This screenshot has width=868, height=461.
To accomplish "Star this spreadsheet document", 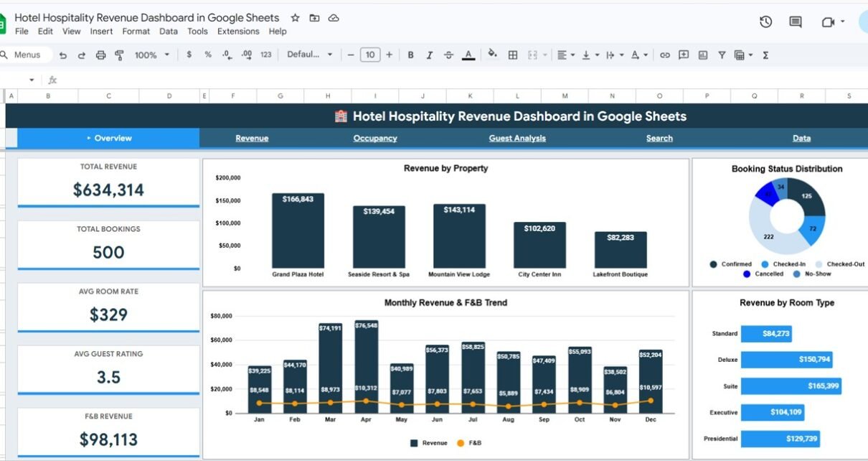I will click(295, 18).
